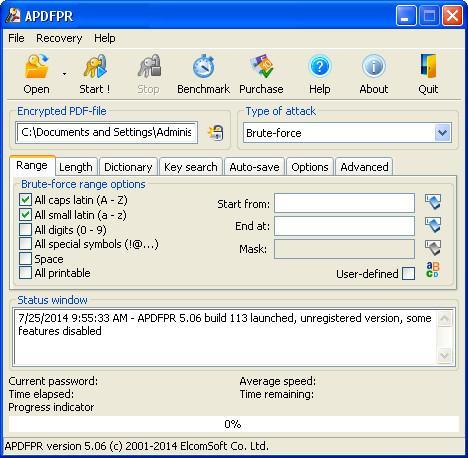This screenshot has width=468, height=458.
Task: Click Status window scroll down arrow
Action: (444, 355)
